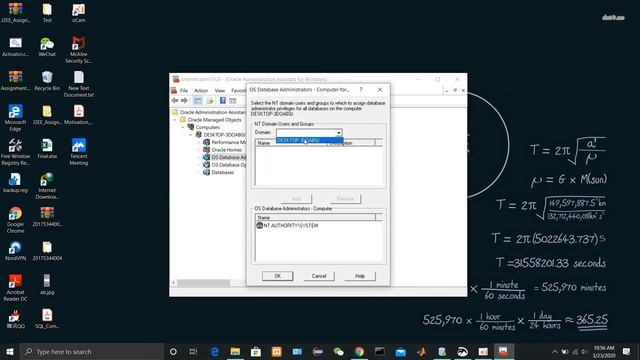Screen dimensions: 640x360
Task: Open Microsoft Store from taskbar
Action: click(x=256, y=351)
